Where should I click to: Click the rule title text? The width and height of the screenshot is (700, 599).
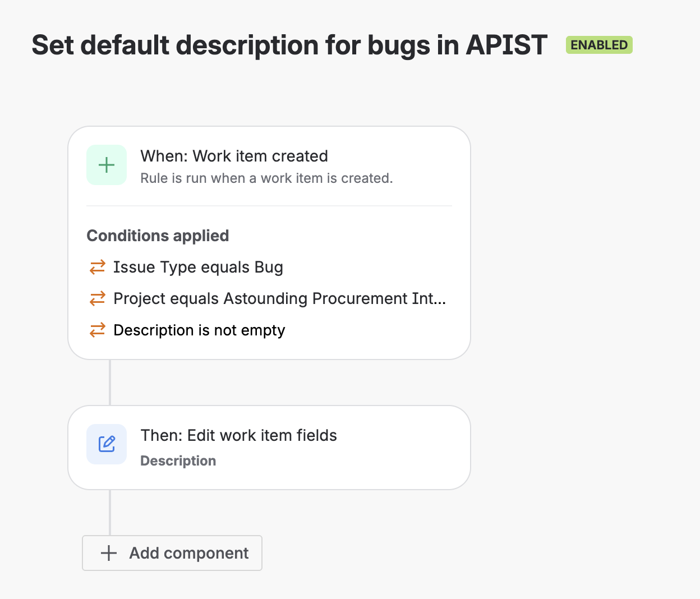pyautogui.click(x=289, y=45)
